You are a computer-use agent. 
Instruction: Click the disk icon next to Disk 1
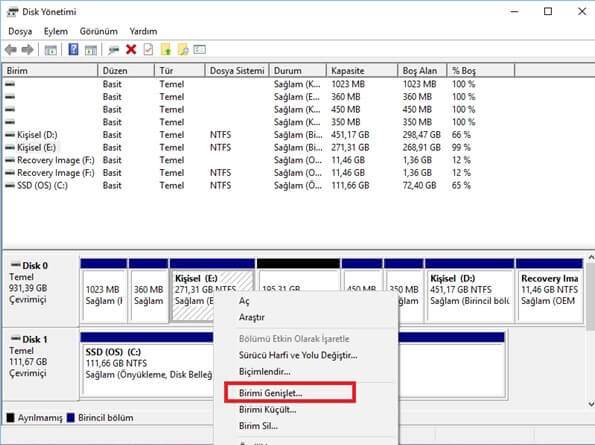pos(16,338)
